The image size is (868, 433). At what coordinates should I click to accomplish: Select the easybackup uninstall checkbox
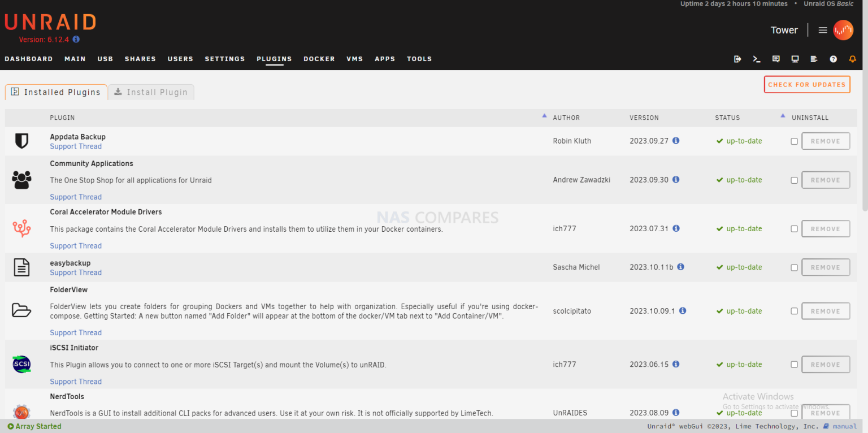[x=794, y=267]
